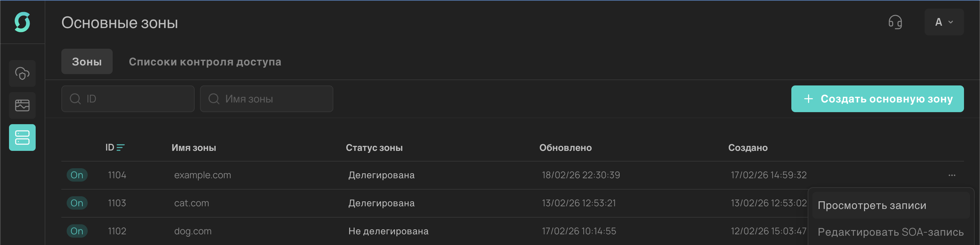Select the highlighted DNS zones sidebar icon
980x245 pixels.
tap(22, 137)
